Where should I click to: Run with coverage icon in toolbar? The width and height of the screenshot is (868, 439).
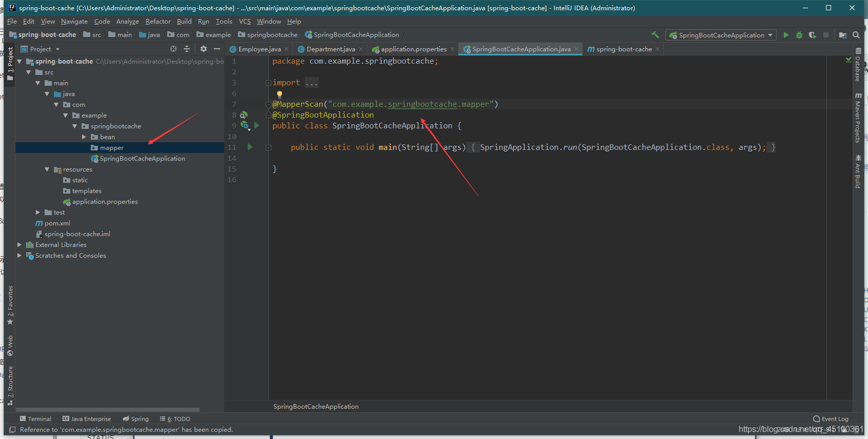[x=812, y=35]
